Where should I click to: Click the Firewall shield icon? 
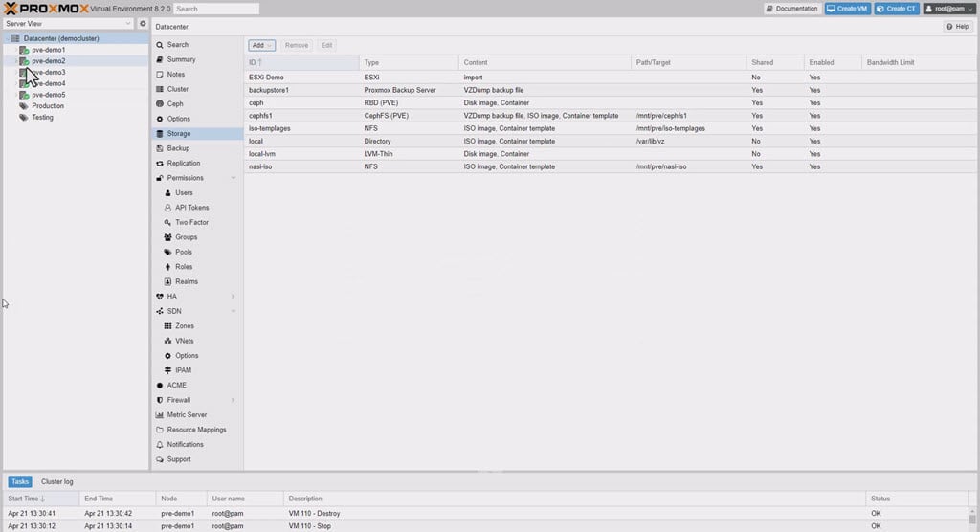tap(160, 400)
